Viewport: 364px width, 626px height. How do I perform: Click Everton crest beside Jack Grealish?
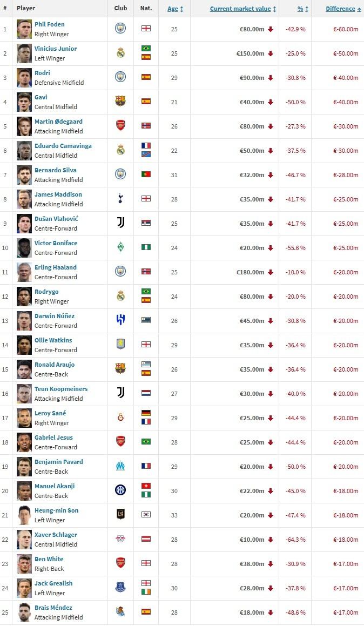click(120, 587)
